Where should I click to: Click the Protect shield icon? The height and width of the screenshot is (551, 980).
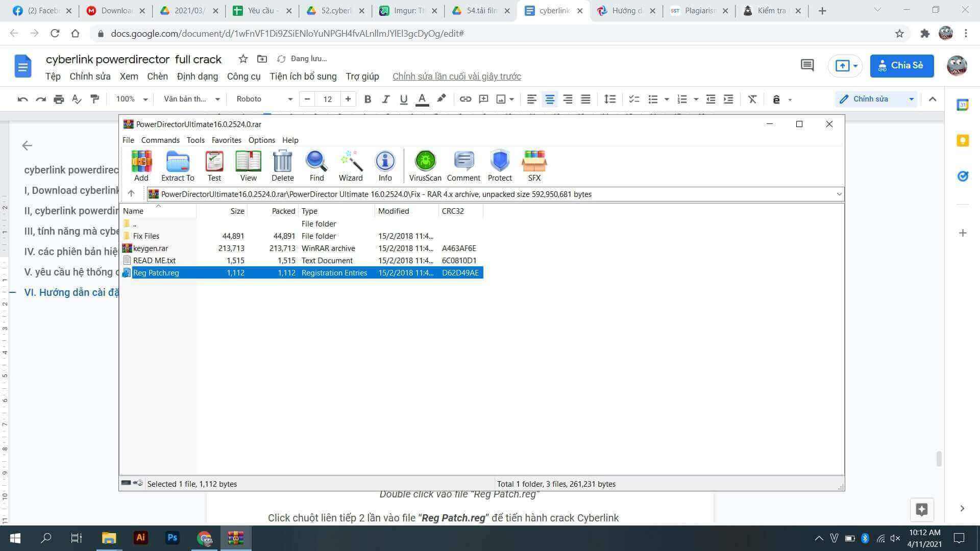click(500, 166)
